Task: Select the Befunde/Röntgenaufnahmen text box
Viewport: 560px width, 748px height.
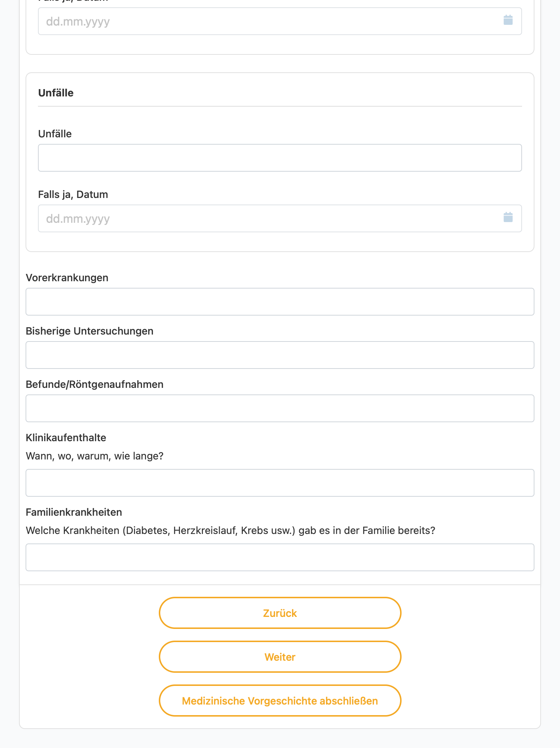Action: click(280, 408)
